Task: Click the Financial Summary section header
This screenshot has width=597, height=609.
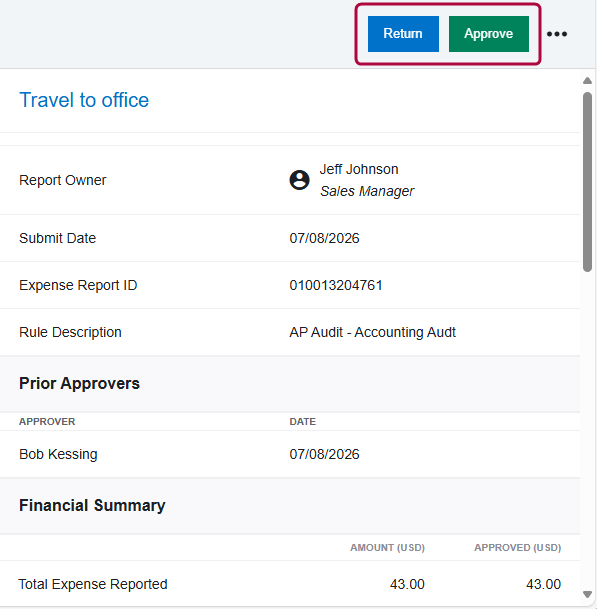Action: click(92, 505)
